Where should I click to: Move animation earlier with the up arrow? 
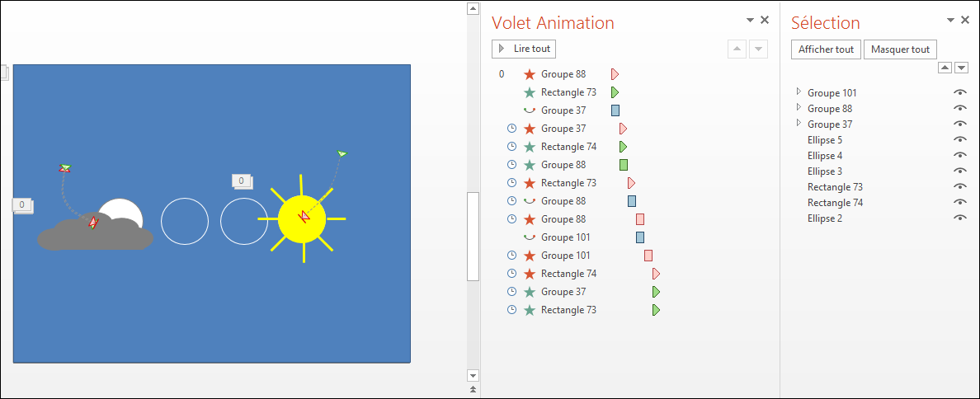pyautogui.click(x=737, y=49)
